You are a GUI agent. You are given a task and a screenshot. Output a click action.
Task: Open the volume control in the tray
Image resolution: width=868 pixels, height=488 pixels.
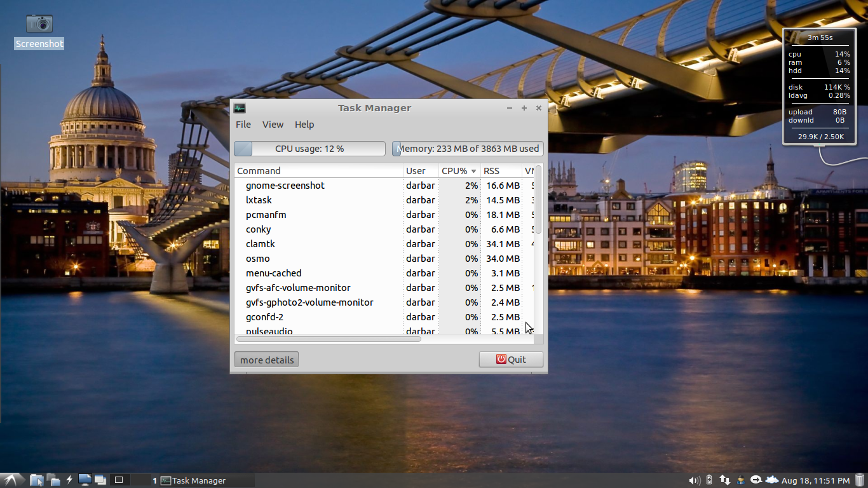click(695, 480)
